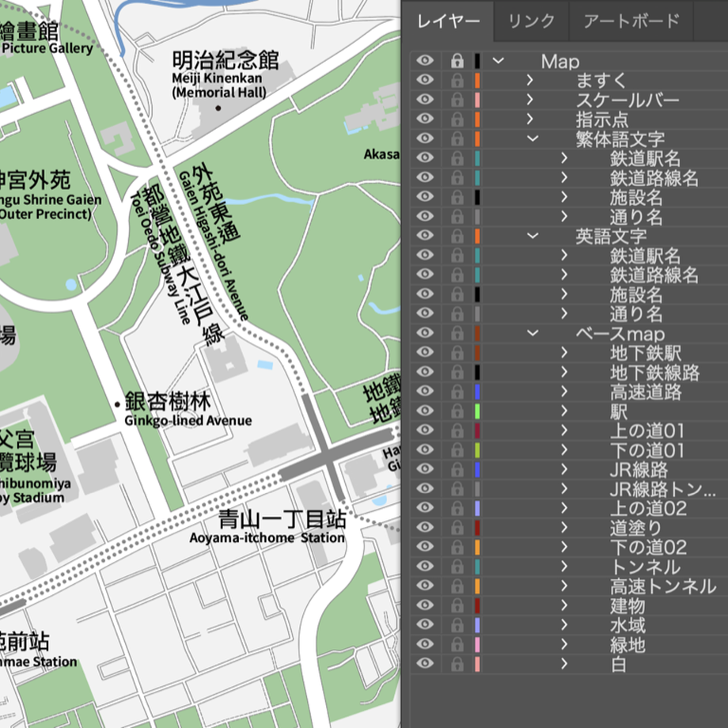Toggle the lock on the JR線路トン… layer

(x=457, y=489)
